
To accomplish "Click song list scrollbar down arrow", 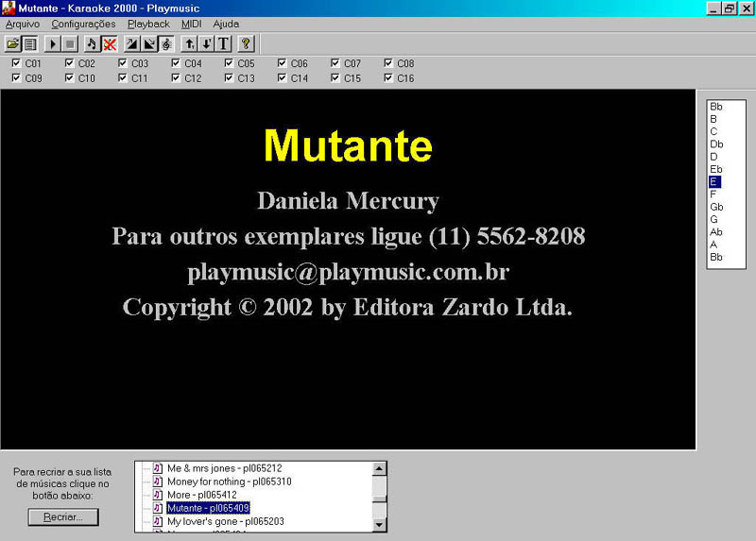I will click(x=380, y=525).
